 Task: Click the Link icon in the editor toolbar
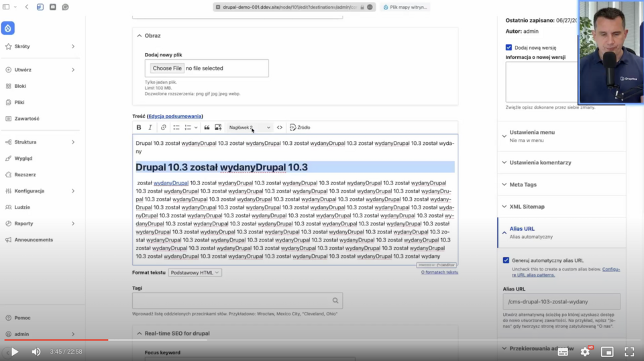click(x=164, y=127)
